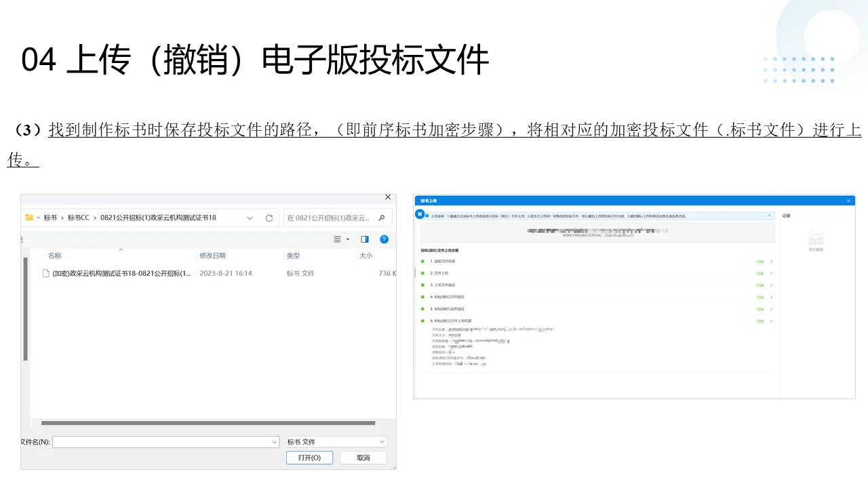
Task: Click the blue grid icon left of the upload notice
Action: (x=419, y=213)
